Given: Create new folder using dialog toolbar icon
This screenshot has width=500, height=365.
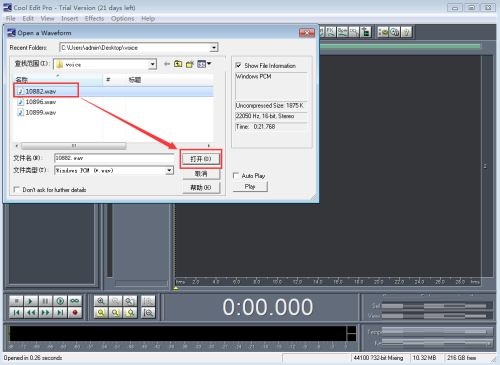Looking at the screenshot, I should [x=190, y=64].
